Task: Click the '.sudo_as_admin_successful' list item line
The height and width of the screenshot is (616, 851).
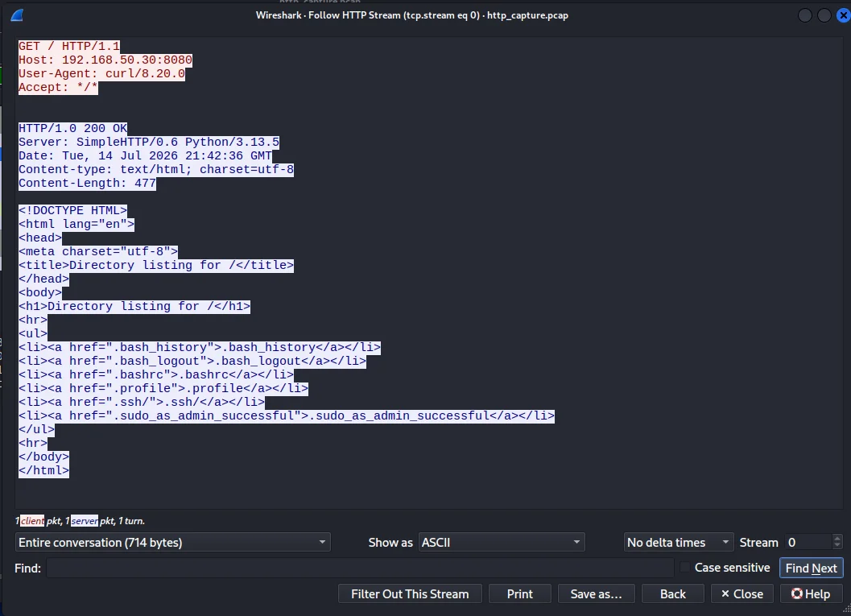Action: pyautogui.click(x=287, y=415)
